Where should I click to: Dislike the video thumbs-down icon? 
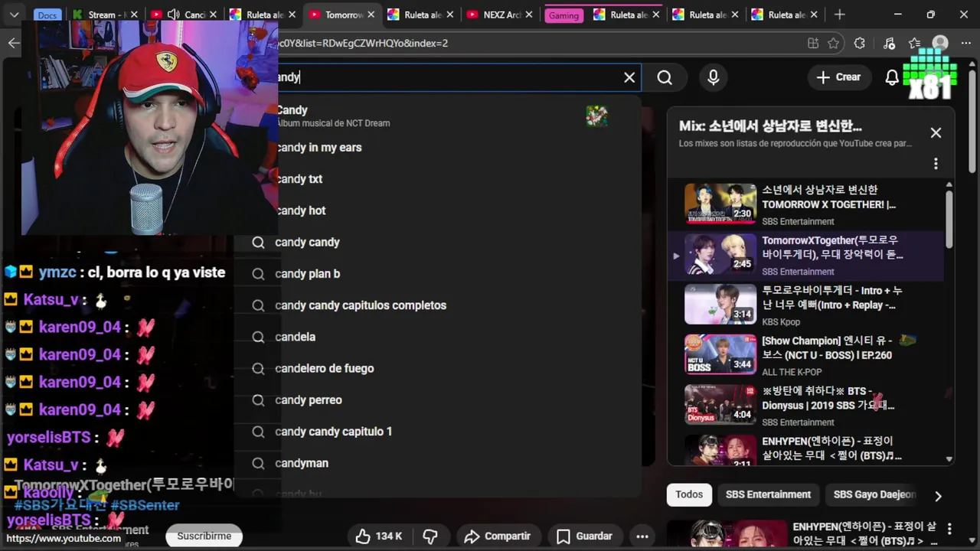430,536
